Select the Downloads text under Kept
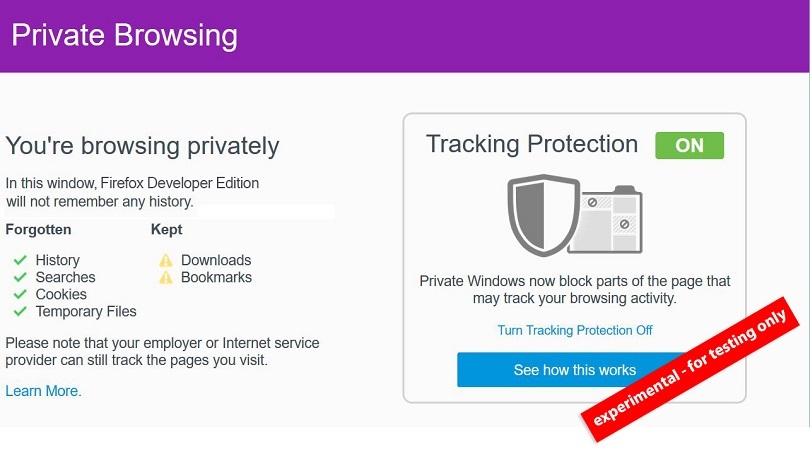The image size is (810, 456). [216, 260]
